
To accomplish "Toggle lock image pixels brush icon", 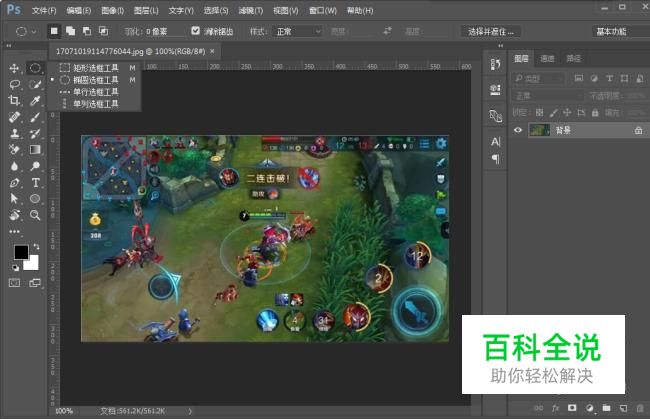I will click(553, 112).
